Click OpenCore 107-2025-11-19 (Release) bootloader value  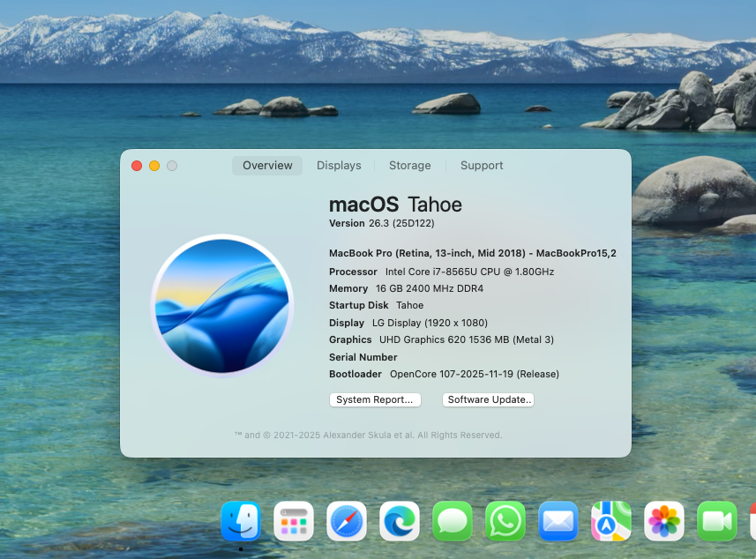pos(475,374)
